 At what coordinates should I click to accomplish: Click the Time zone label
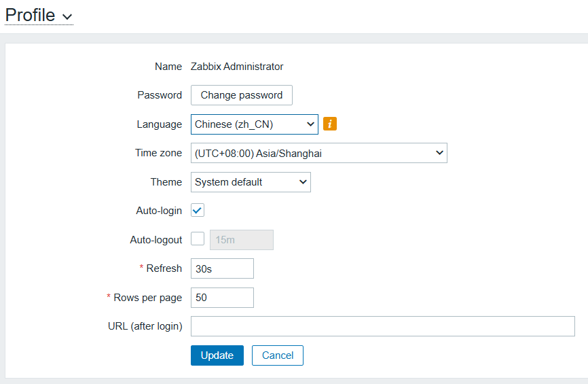point(159,153)
